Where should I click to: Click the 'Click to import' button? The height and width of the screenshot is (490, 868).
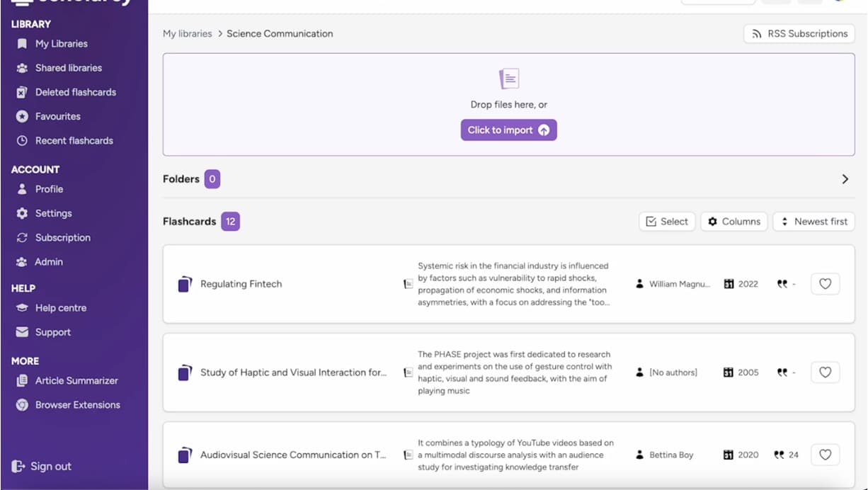(508, 130)
